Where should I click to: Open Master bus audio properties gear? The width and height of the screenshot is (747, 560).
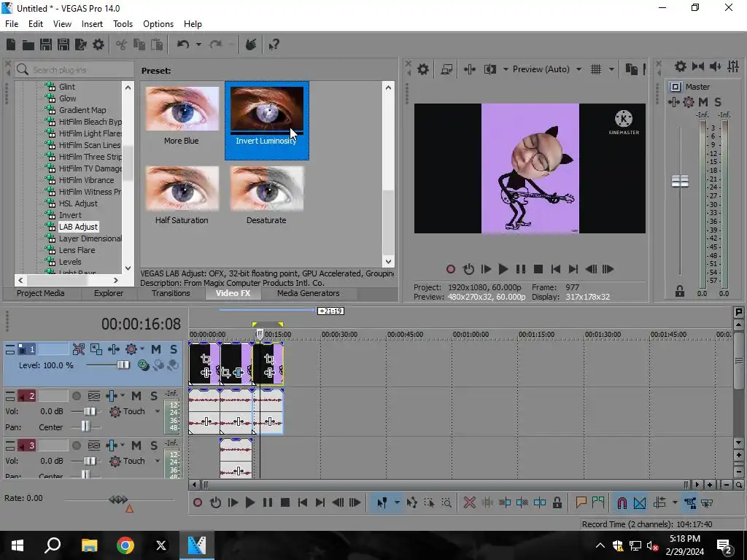coord(681,66)
